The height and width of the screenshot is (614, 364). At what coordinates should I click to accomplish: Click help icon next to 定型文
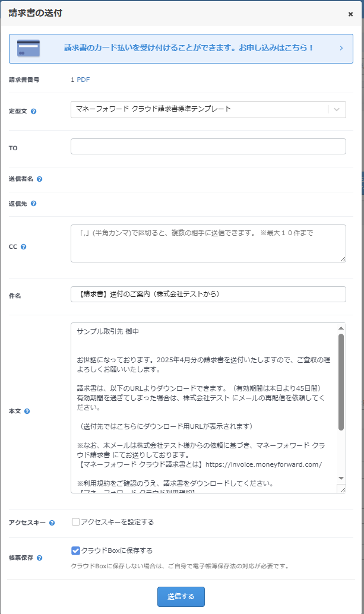coord(34,111)
